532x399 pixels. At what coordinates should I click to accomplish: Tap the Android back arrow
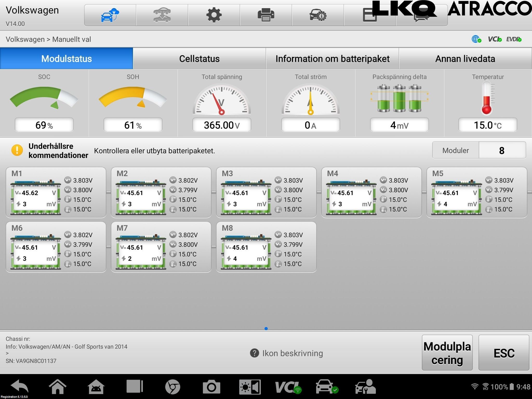(19, 386)
